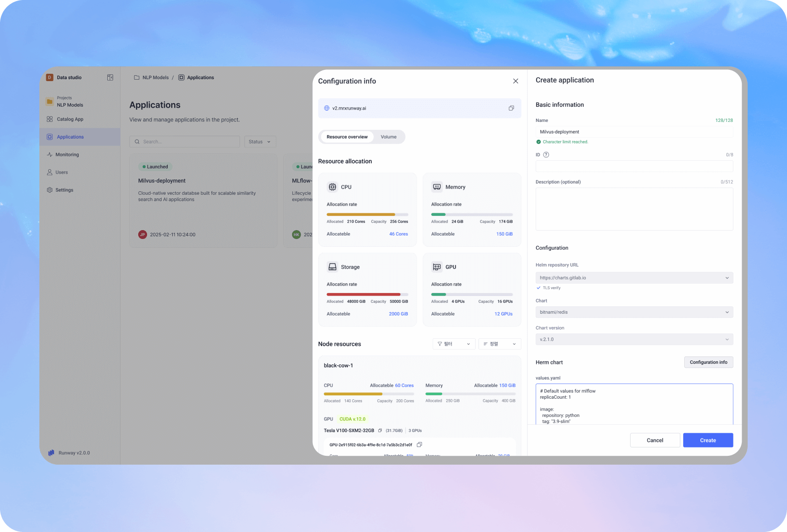The image size is (787, 532).
Task: Copy the Tesla V100-SXM2-32GB name icon
Action: tap(380, 431)
